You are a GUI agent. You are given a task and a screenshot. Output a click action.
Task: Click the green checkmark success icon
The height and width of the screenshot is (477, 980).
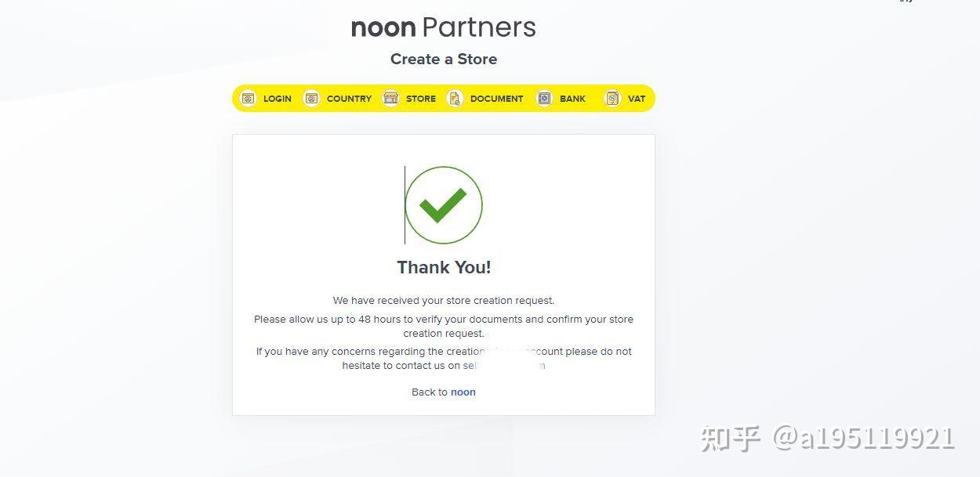pyautogui.click(x=444, y=204)
